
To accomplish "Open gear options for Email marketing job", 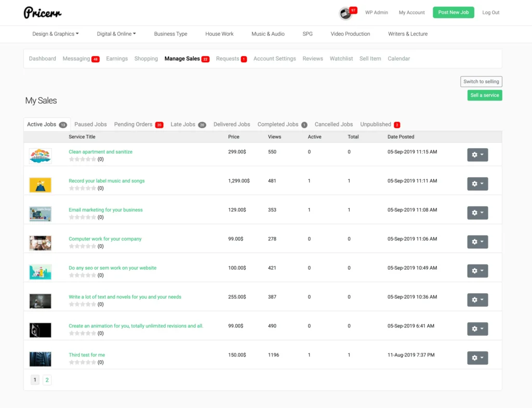I will (477, 213).
